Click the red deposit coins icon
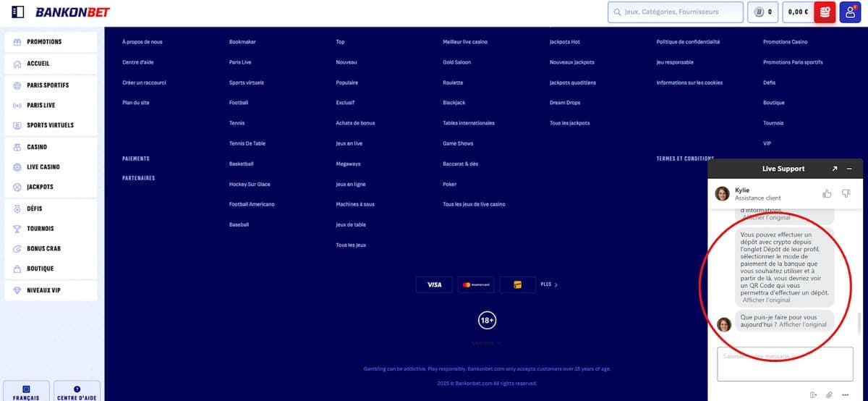Screen dimensions: 868x401 pos(825,12)
